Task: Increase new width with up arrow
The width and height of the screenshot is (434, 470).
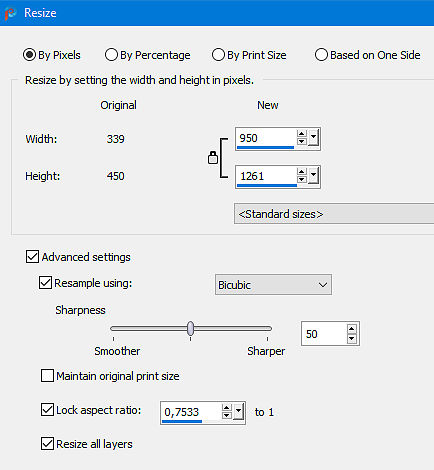Action: pos(302,134)
